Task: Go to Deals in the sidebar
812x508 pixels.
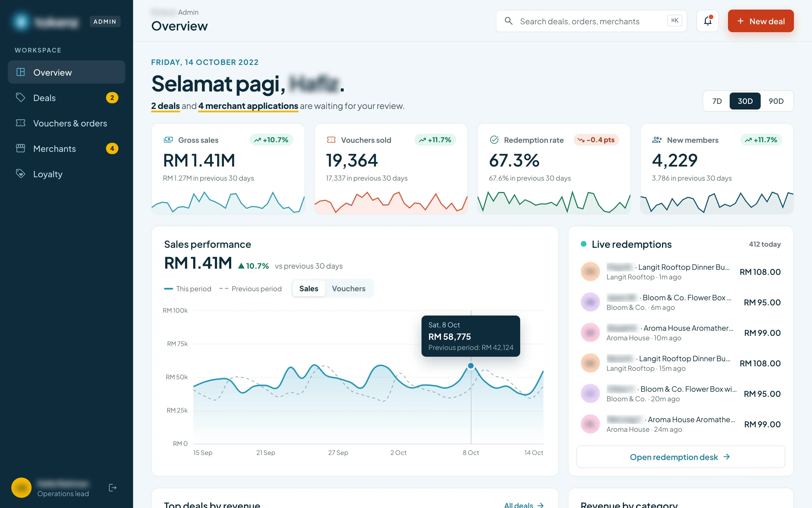Action: 67,97
